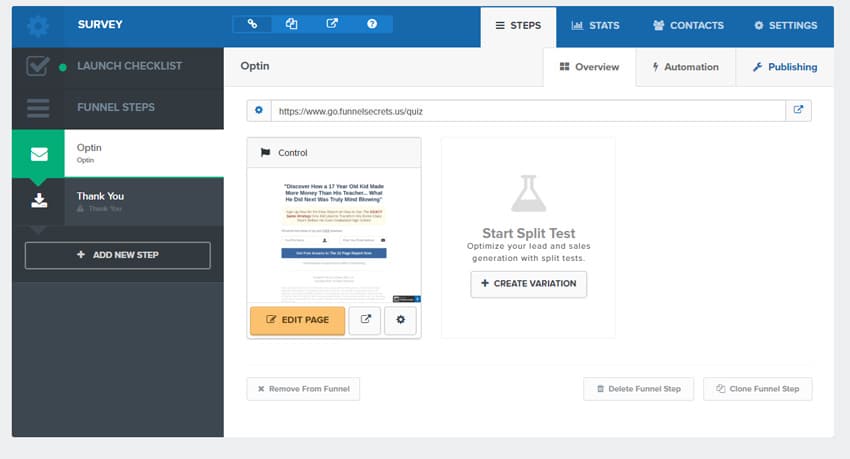
Task: Open the STEPS tab
Action: 518,26
